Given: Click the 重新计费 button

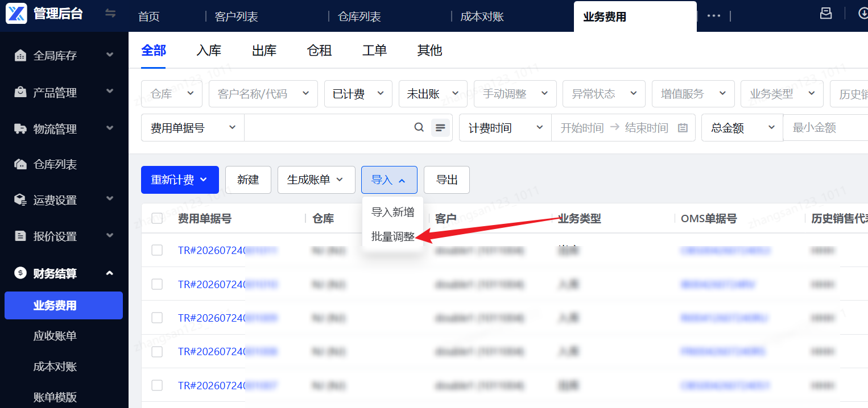Looking at the screenshot, I should click(x=180, y=180).
